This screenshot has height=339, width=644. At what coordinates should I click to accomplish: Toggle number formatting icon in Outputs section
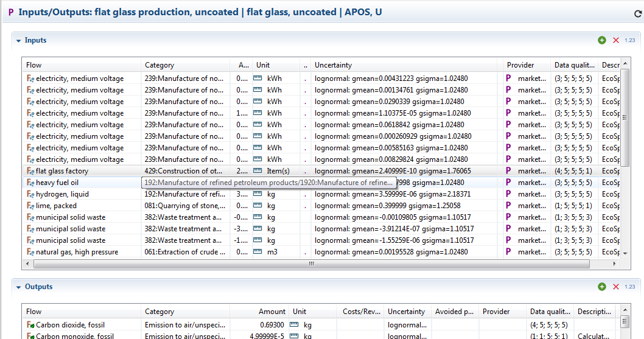pos(630,287)
